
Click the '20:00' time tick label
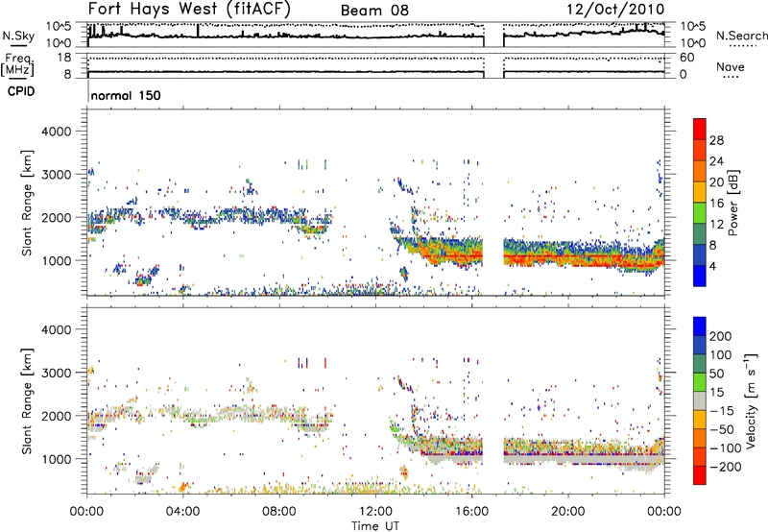[568, 512]
